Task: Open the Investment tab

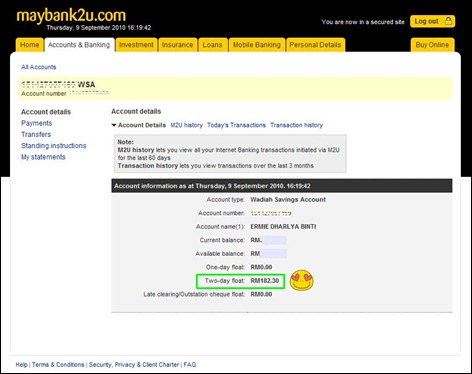Action: click(136, 45)
